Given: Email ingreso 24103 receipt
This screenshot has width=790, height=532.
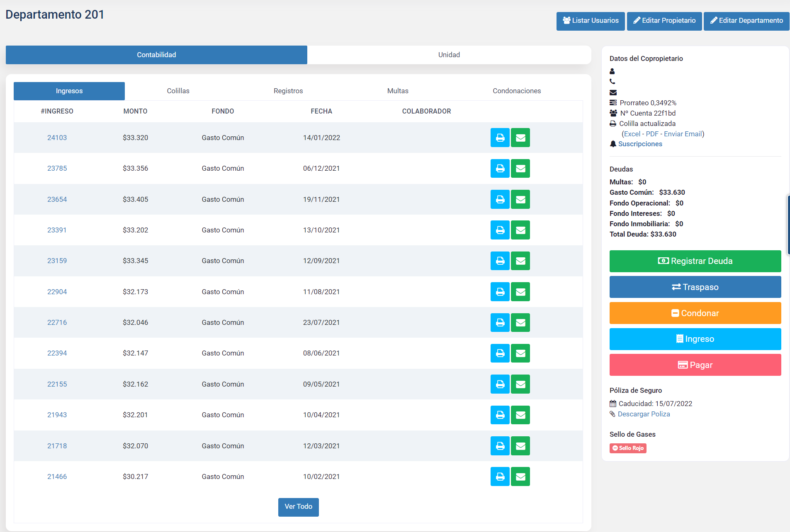Looking at the screenshot, I should [520, 138].
